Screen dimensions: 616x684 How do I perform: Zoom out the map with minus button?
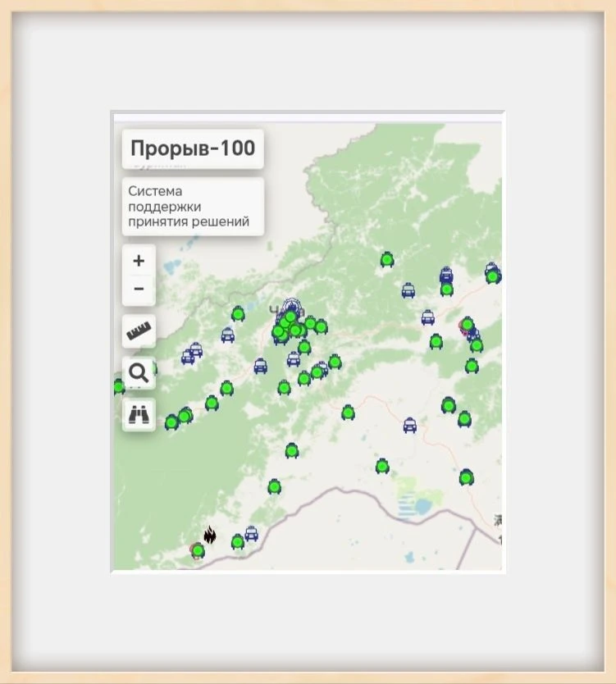pos(139,290)
